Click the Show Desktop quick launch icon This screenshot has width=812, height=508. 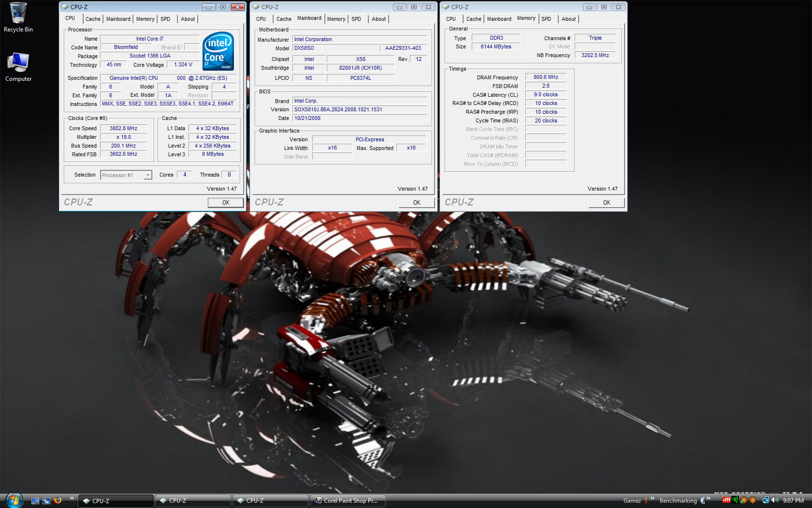(x=35, y=501)
